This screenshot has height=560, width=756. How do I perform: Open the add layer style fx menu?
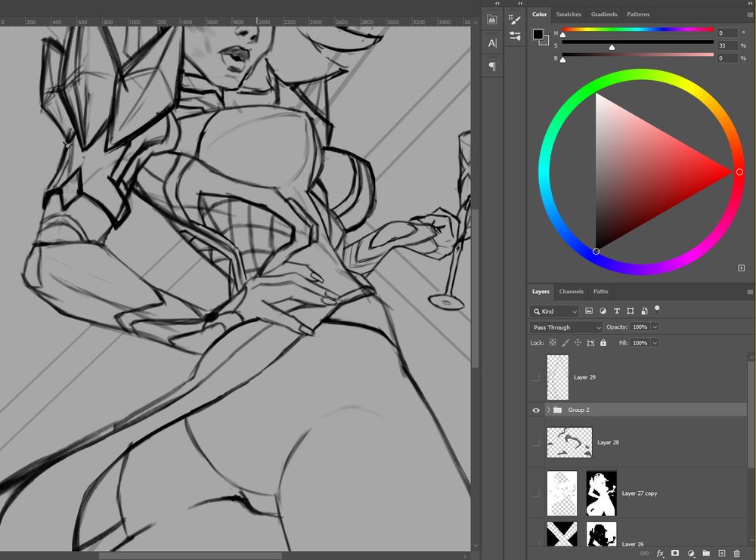pyautogui.click(x=660, y=553)
